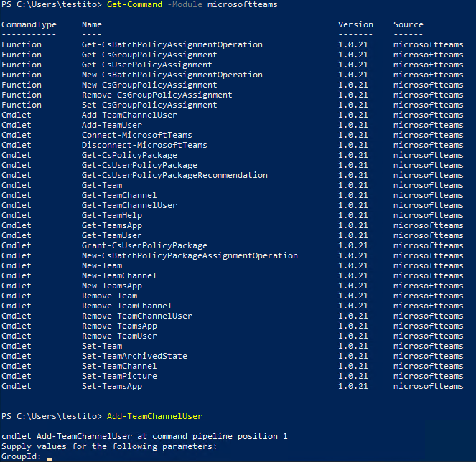476x462 pixels.
Task: Click Add-TeamChannelUser in the Name column
Action: (x=129, y=115)
